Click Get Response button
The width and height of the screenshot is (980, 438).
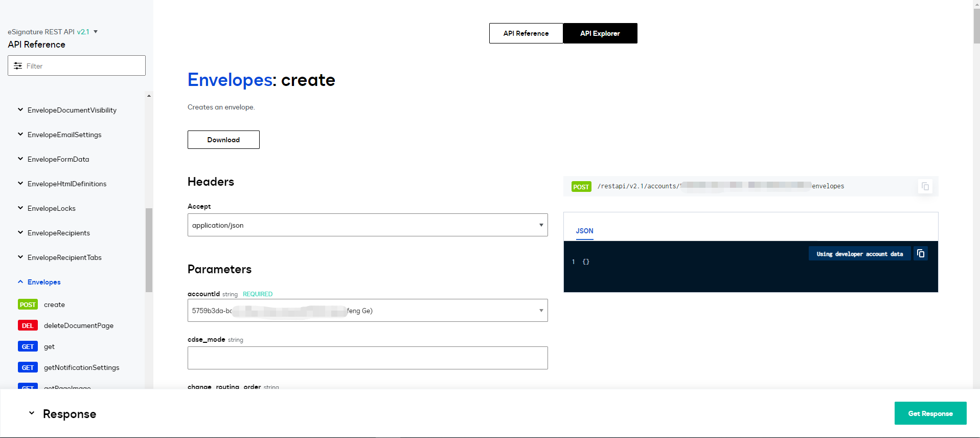(x=930, y=413)
